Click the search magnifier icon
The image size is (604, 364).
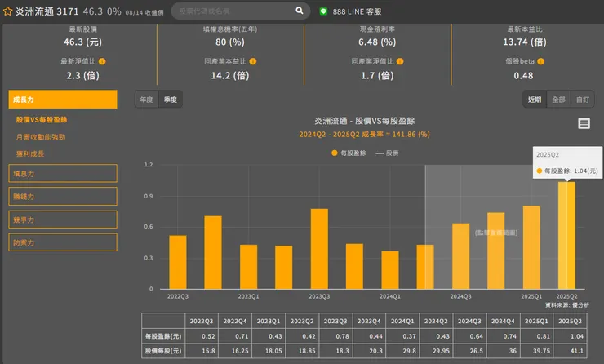[300, 11]
